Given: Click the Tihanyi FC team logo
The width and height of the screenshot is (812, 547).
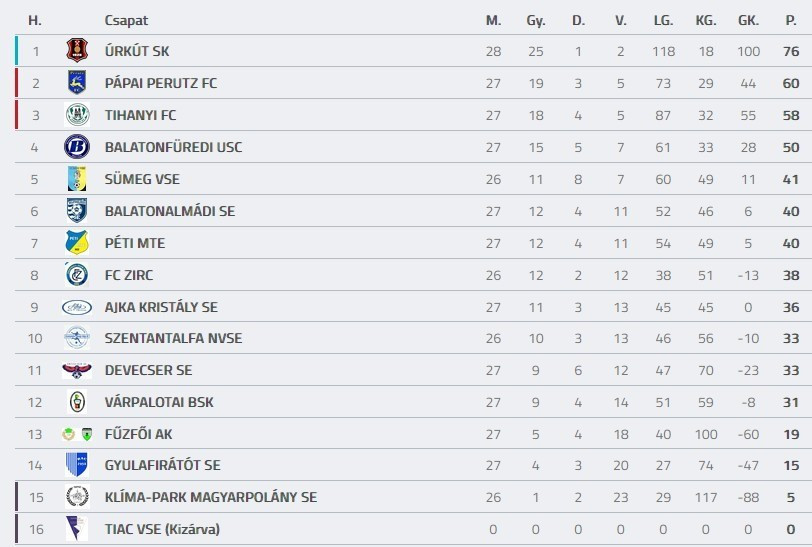Looking at the screenshot, I should [77, 115].
